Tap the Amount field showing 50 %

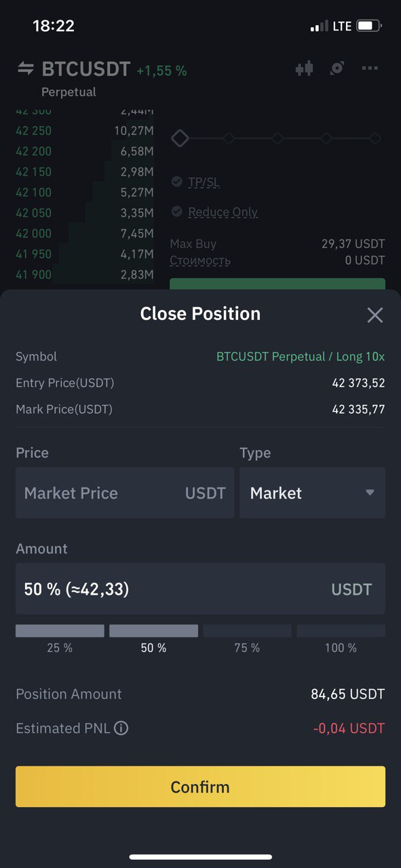(200, 589)
